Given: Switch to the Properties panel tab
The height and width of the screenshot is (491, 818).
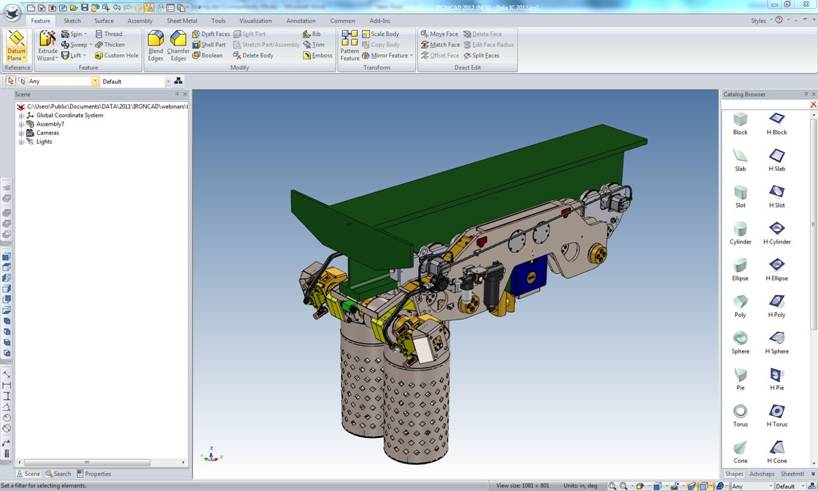Looking at the screenshot, I should (x=95, y=474).
